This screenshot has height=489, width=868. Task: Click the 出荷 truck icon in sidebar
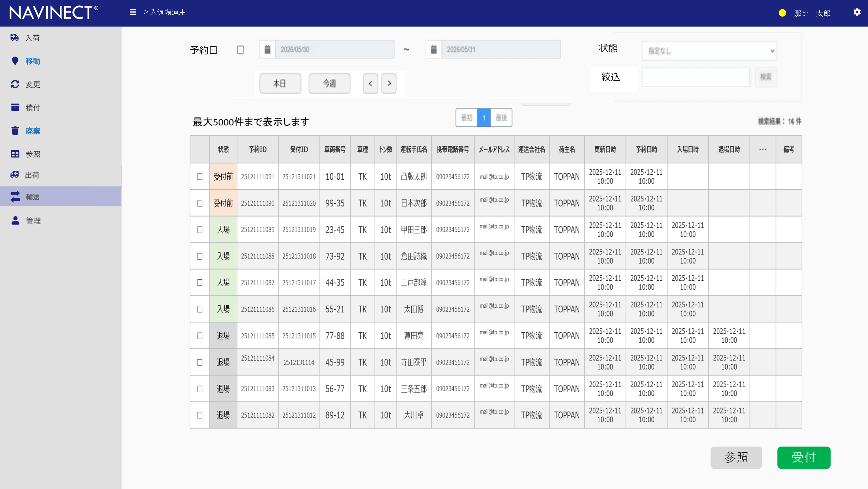14,175
